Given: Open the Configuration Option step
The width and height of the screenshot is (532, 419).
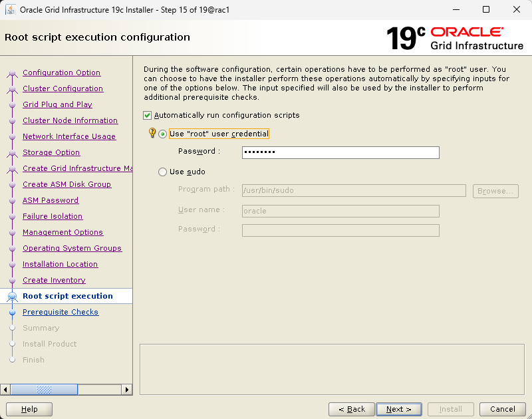Looking at the screenshot, I should pyautogui.click(x=61, y=72).
